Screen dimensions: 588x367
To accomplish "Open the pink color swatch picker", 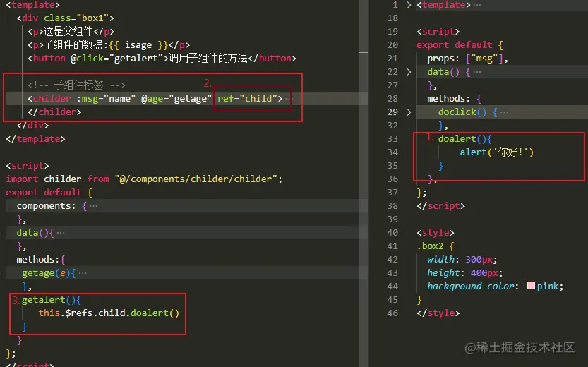I will [531, 286].
